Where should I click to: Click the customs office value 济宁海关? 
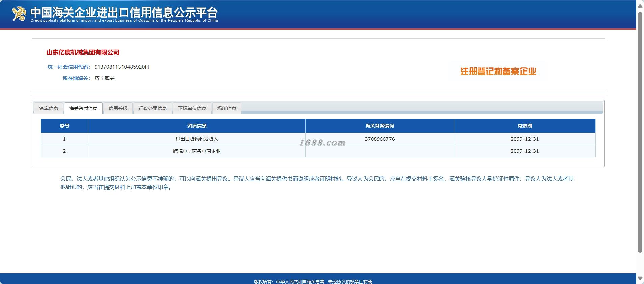pyautogui.click(x=105, y=78)
